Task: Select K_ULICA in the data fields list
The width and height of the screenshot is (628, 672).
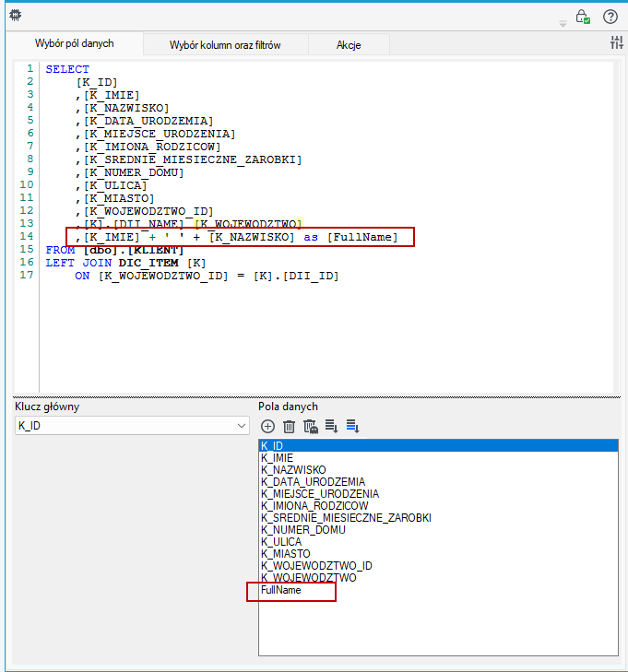Action: pos(438,542)
